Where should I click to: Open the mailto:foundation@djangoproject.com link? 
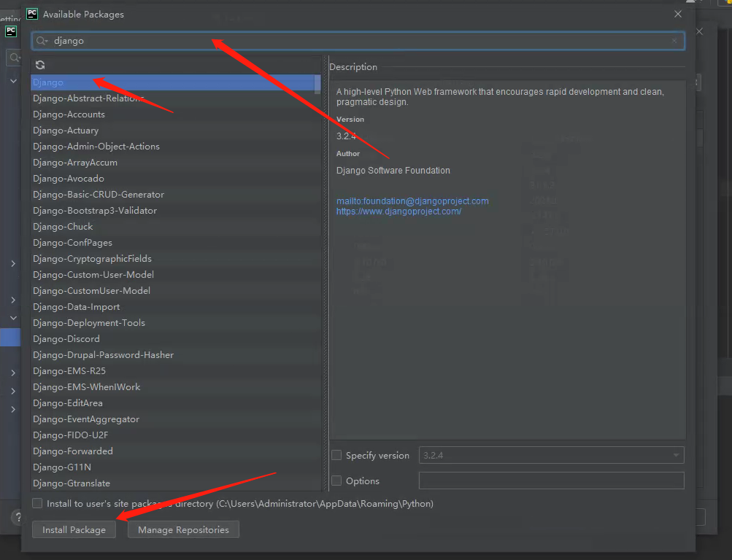(x=412, y=201)
